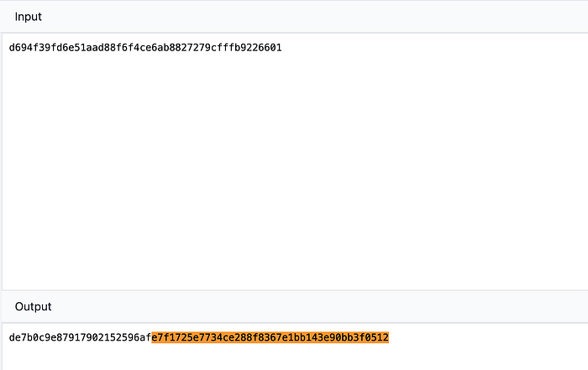Click blank space in the Input header bar
Image resolution: width=588 pixels, height=370 pixels.
point(336,17)
